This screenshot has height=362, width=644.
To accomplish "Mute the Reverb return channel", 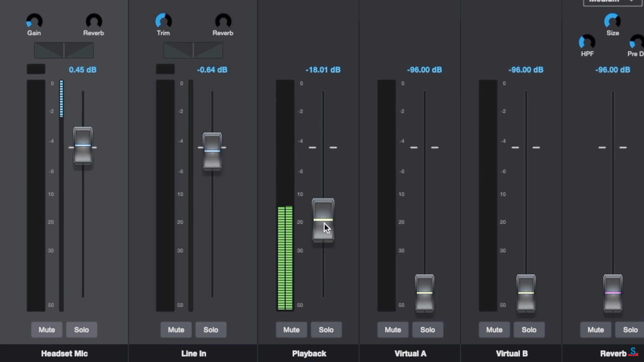I will coord(595,330).
